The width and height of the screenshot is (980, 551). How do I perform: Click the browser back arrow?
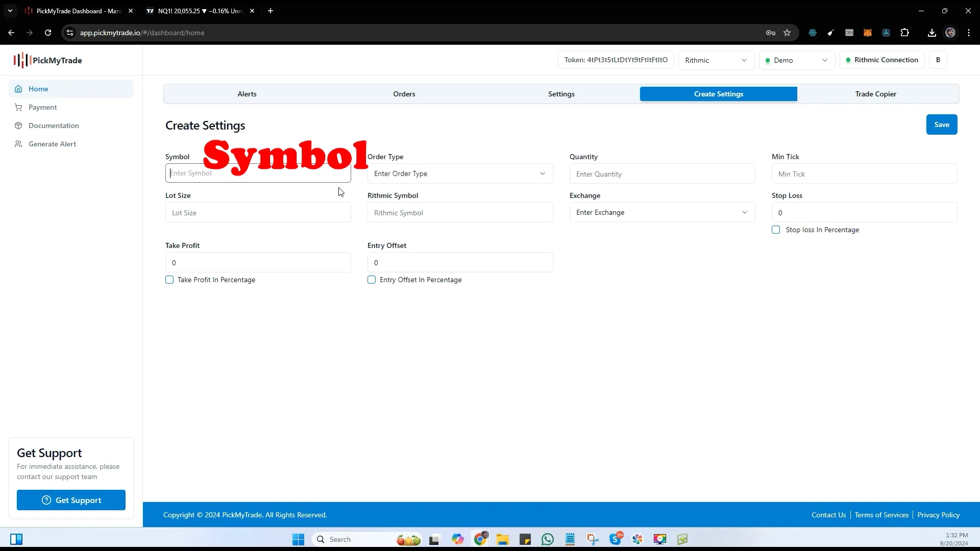pyautogui.click(x=11, y=33)
